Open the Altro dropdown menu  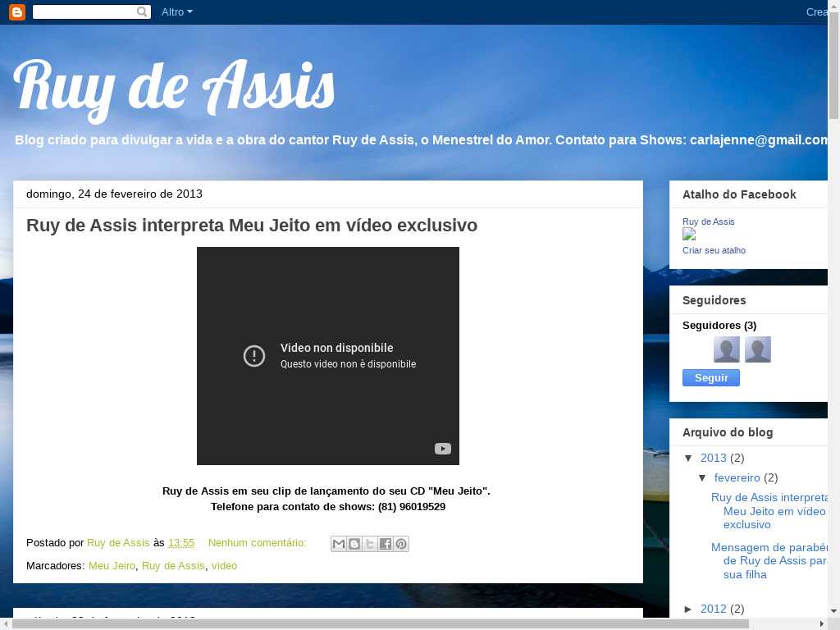pos(176,12)
